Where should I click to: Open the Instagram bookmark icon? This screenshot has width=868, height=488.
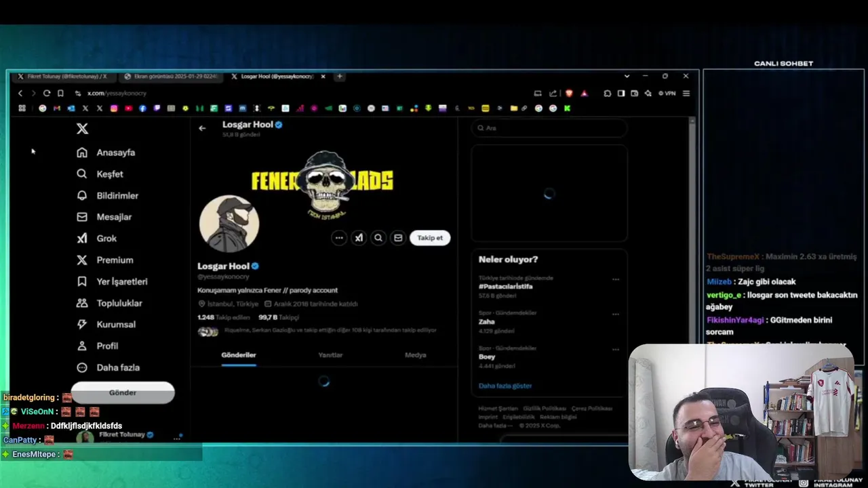pos(114,108)
